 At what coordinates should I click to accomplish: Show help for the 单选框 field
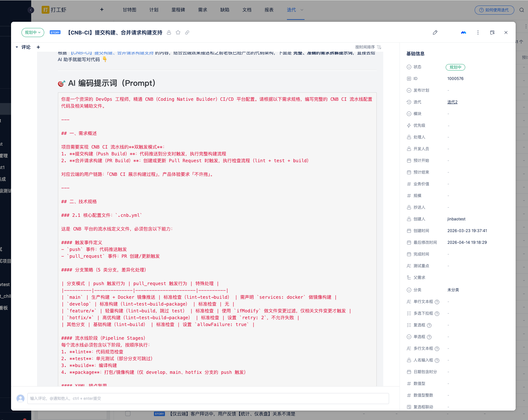point(429,337)
